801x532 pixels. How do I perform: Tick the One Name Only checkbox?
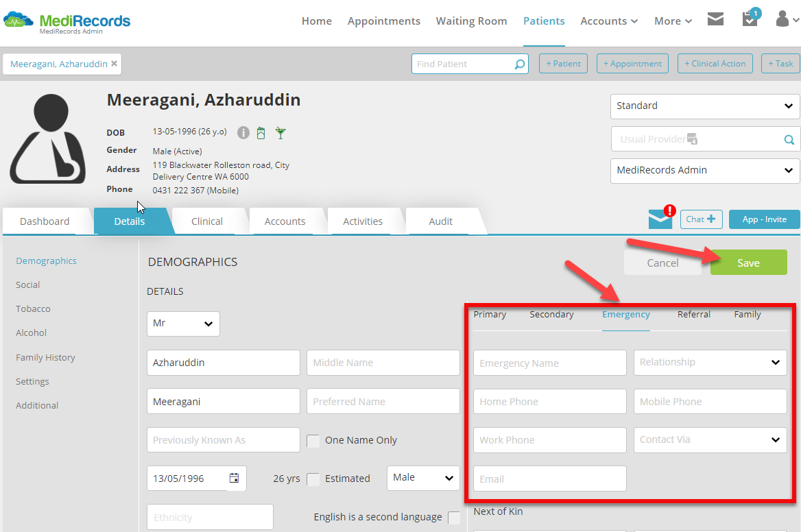click(313, 441)
